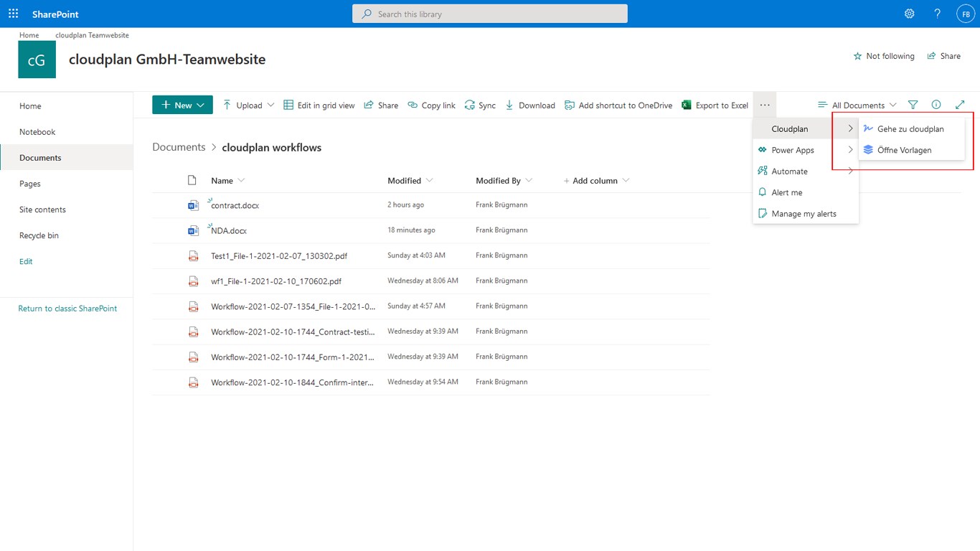
Task: Open the SharePoint app launcher grid
Action: pos(14,14)
